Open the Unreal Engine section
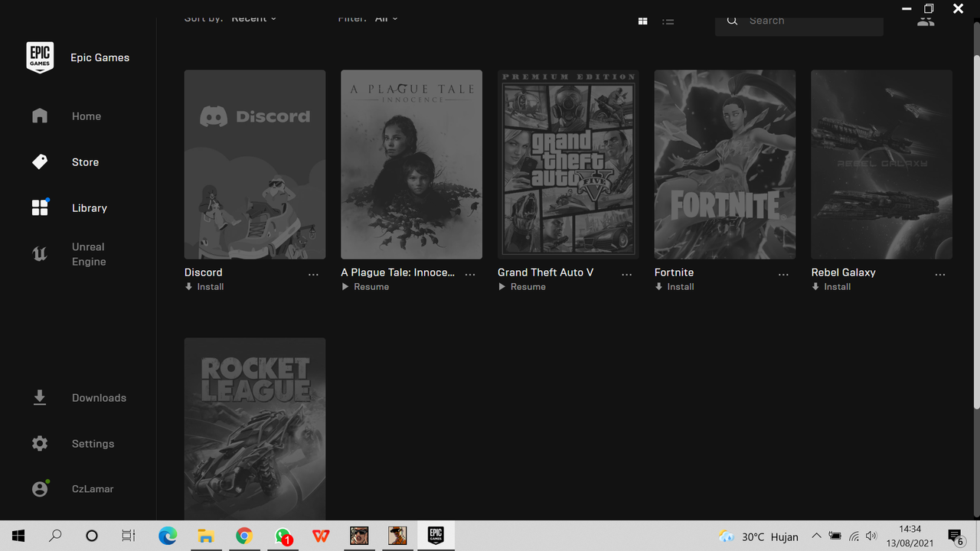Viewport: 980px width, 551px height. (89, 254)
